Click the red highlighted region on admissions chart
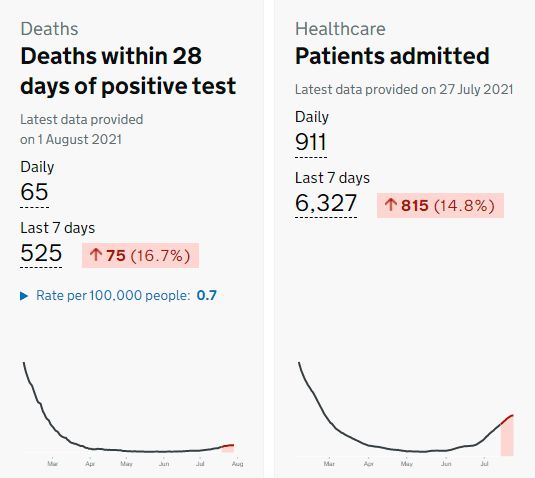This screenshot has height=478, width=535. coord(507,436)
